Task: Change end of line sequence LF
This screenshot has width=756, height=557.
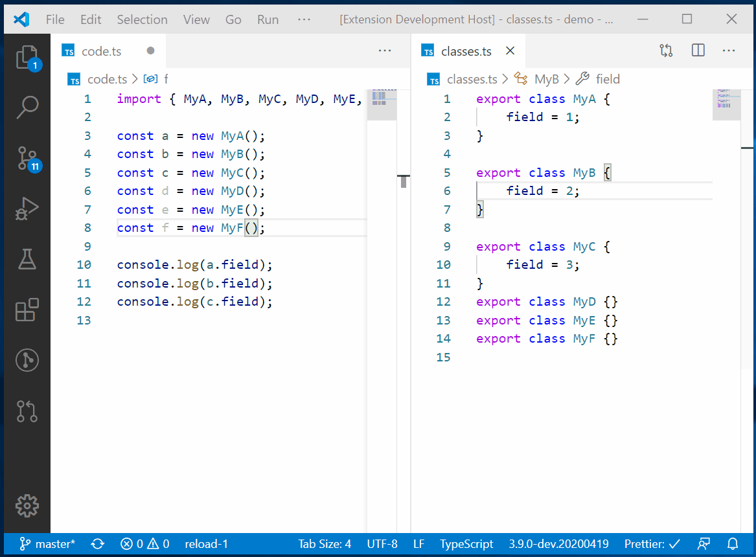Action: tap(418, 544)
